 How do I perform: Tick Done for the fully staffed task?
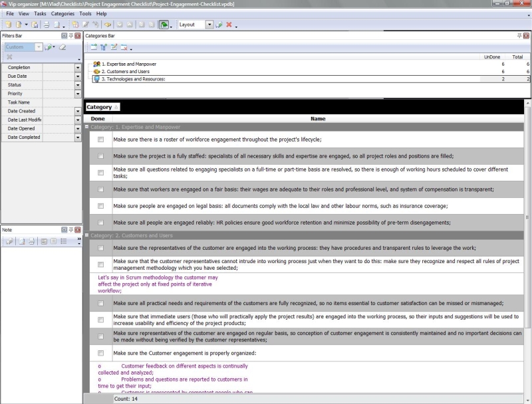point(100,156)
